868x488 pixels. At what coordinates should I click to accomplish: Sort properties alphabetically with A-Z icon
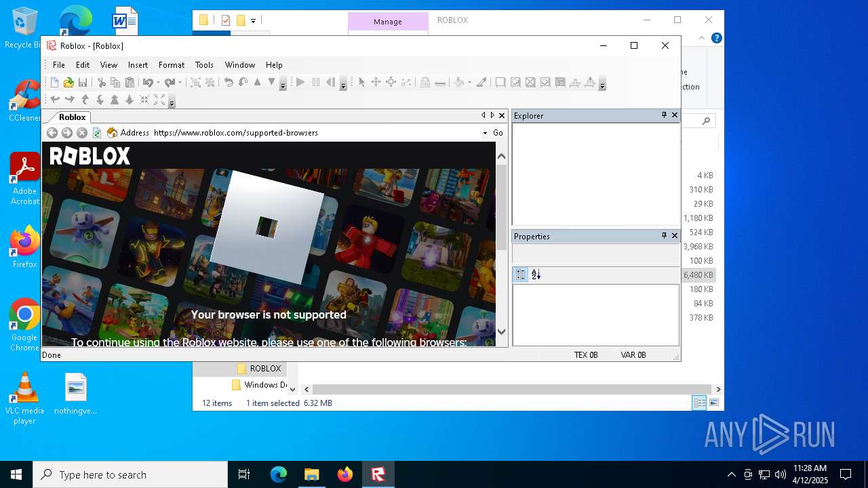coord(536,274)
